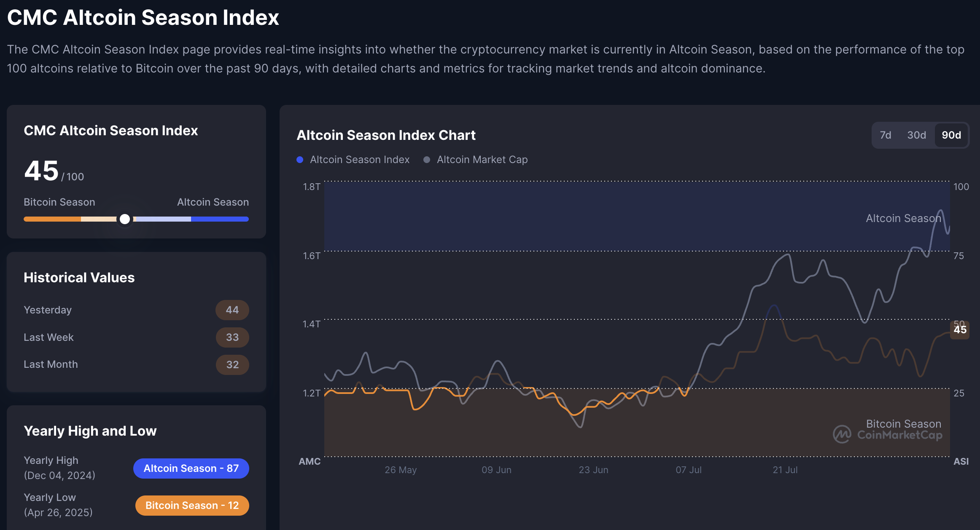Click the Last Week value badge 33
Image resolution: width=980 pixels, height=530 pixels.
tap(232, 337)
